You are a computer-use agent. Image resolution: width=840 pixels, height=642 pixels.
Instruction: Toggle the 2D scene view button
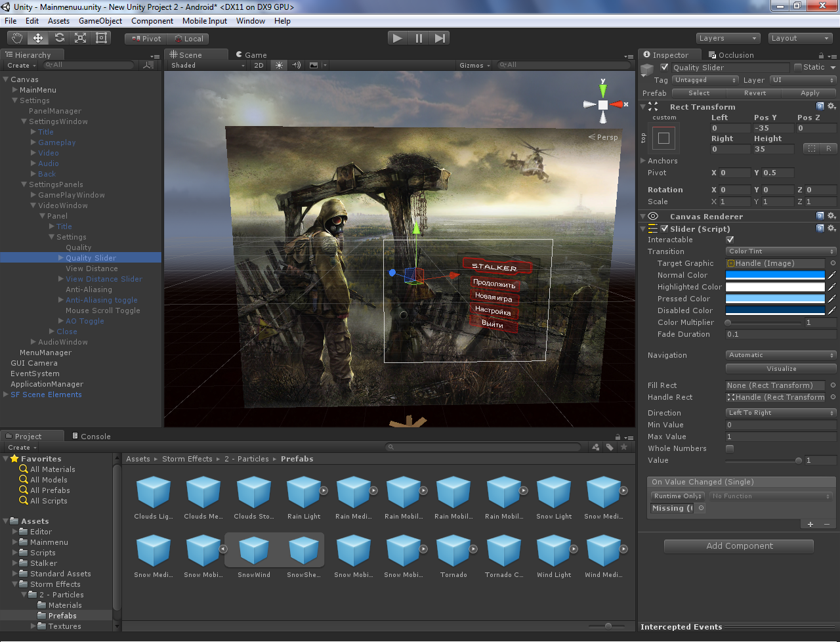point(259,65)
